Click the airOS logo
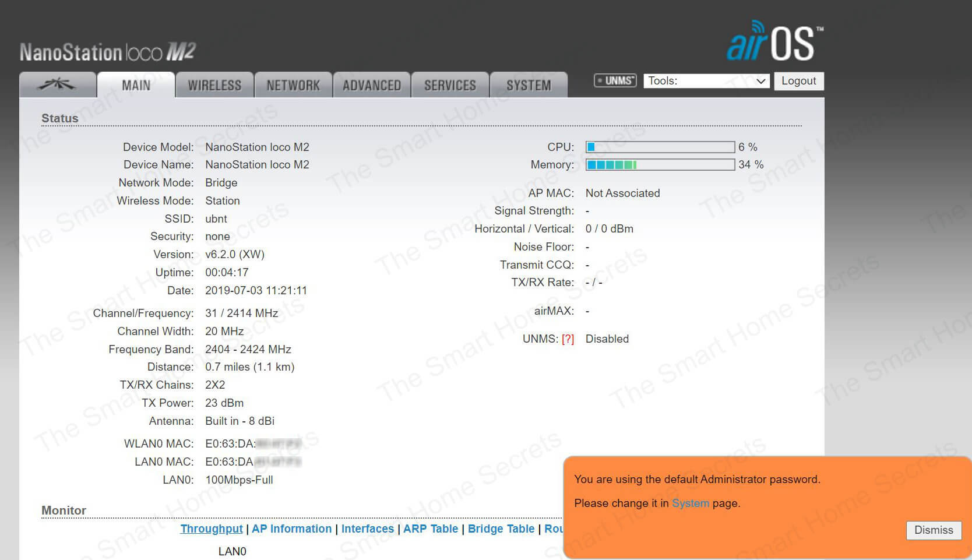Viewport: 972px width, 560px height. pyautogui.click(x=774, y=41)
